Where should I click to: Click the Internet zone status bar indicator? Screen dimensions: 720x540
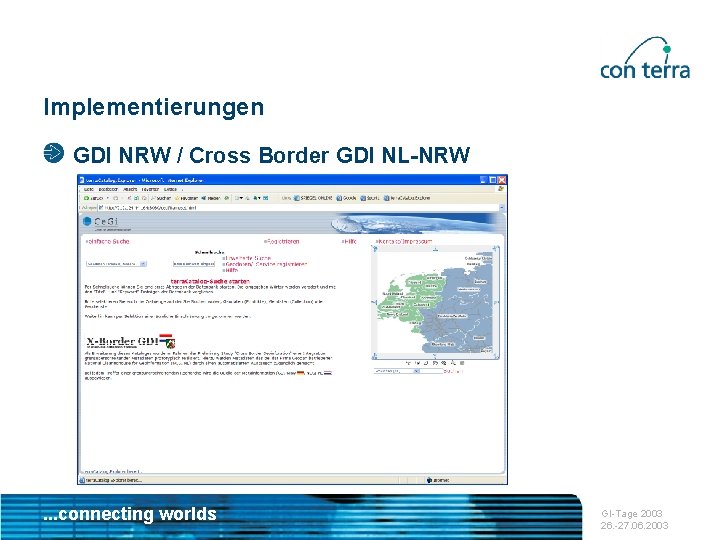tap(438, 480)
